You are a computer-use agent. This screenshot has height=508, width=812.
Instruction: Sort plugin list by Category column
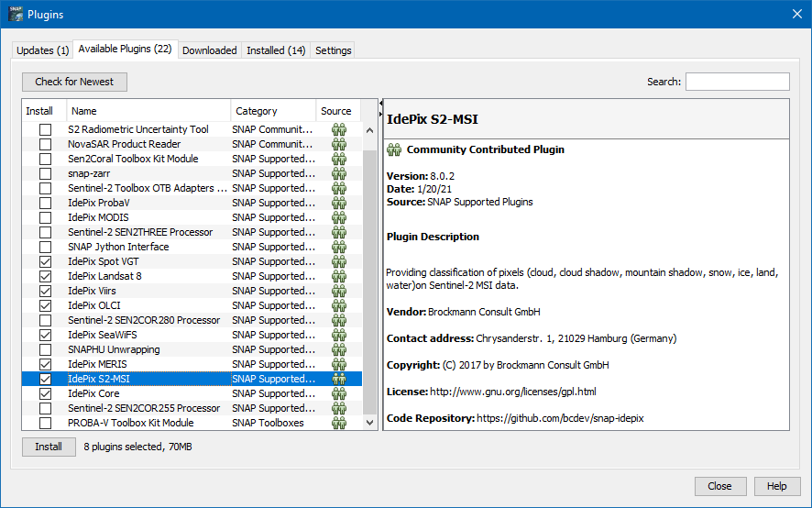273,111
